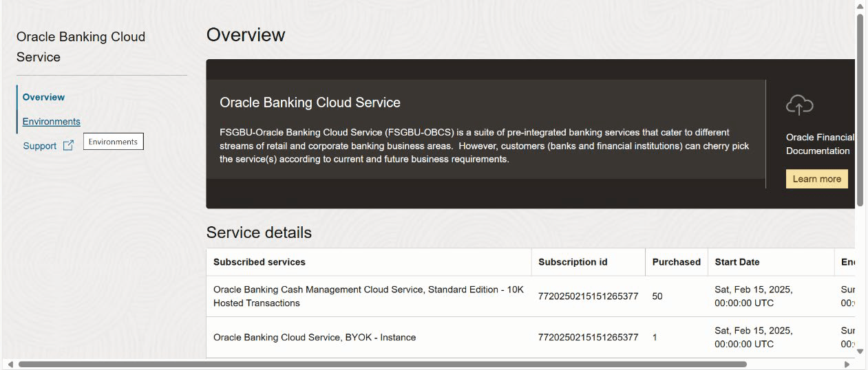Click the Learn more button
Screen dimensions: 868x370
tap(816, 179)
